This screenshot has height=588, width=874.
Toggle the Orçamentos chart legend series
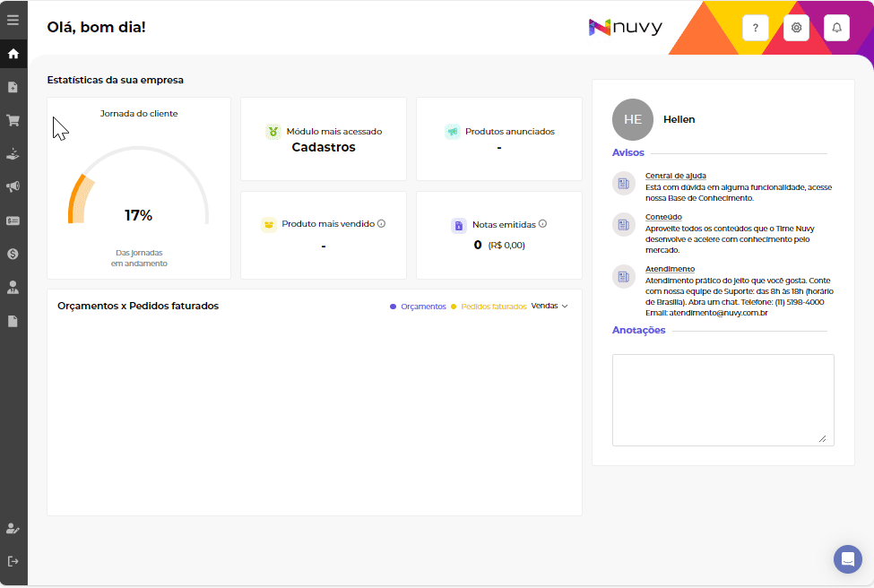pyautogui.click(x=418, y=307)
